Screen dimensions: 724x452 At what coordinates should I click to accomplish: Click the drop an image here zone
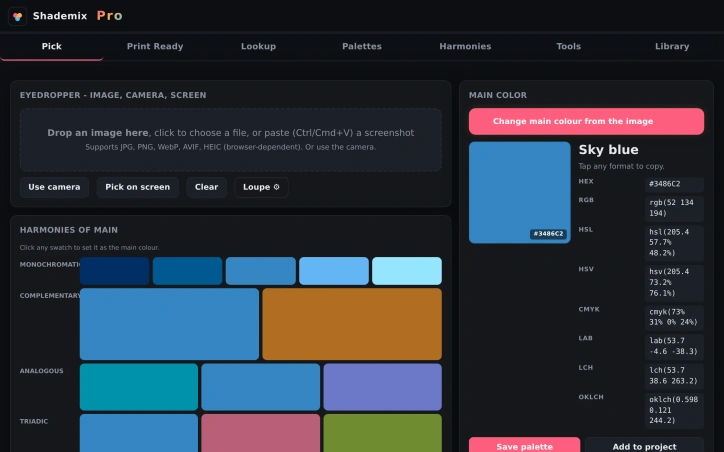231,140
